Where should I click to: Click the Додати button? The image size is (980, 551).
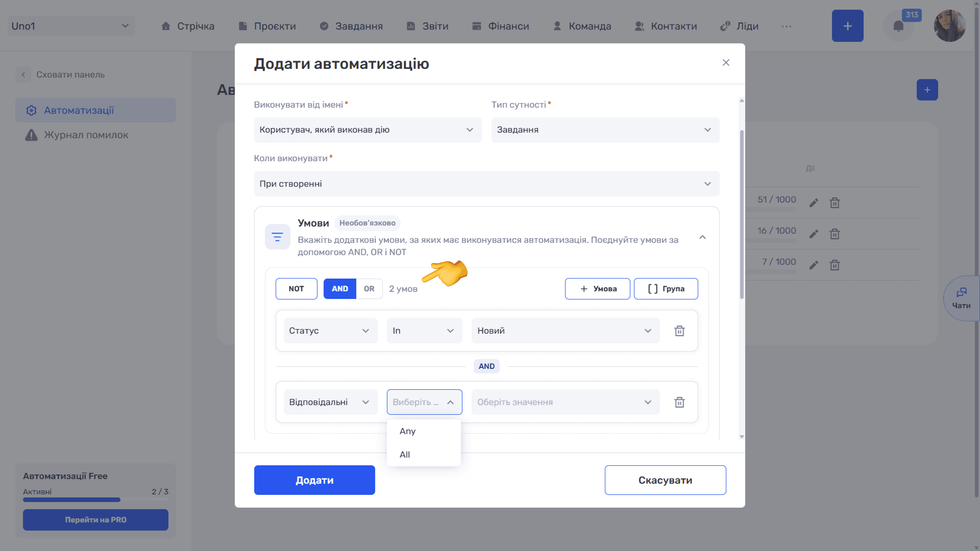pyautogui.click(x=314, y=480)
